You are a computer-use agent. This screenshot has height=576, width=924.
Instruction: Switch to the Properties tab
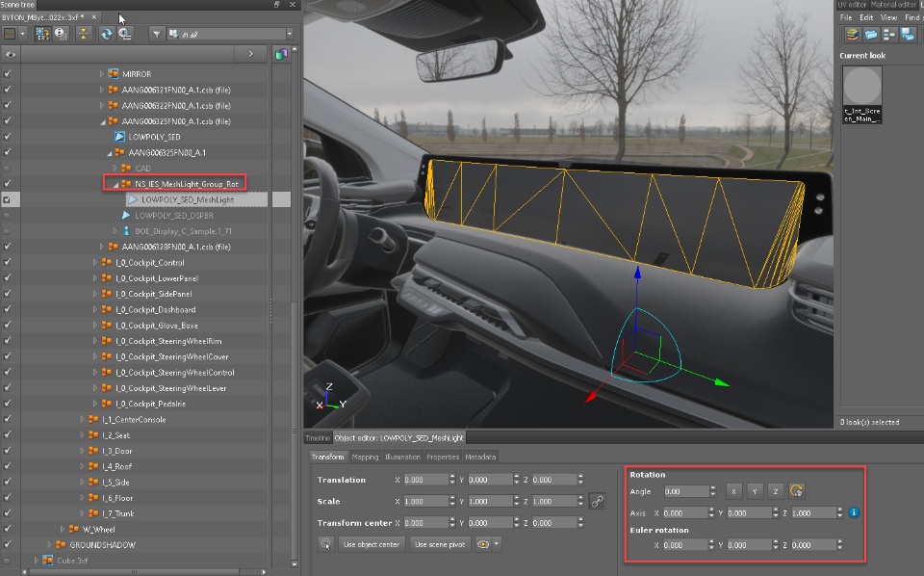click(443, 457)
